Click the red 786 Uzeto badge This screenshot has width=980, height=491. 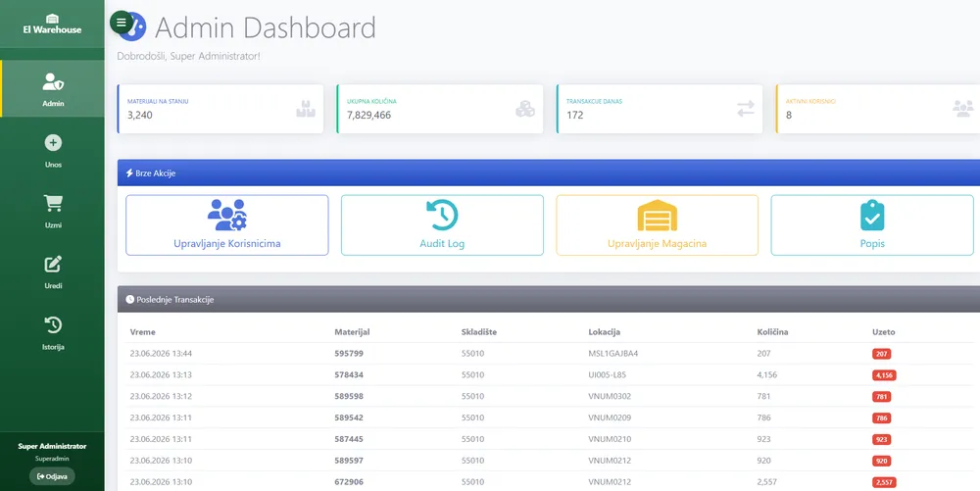[881, 417]
